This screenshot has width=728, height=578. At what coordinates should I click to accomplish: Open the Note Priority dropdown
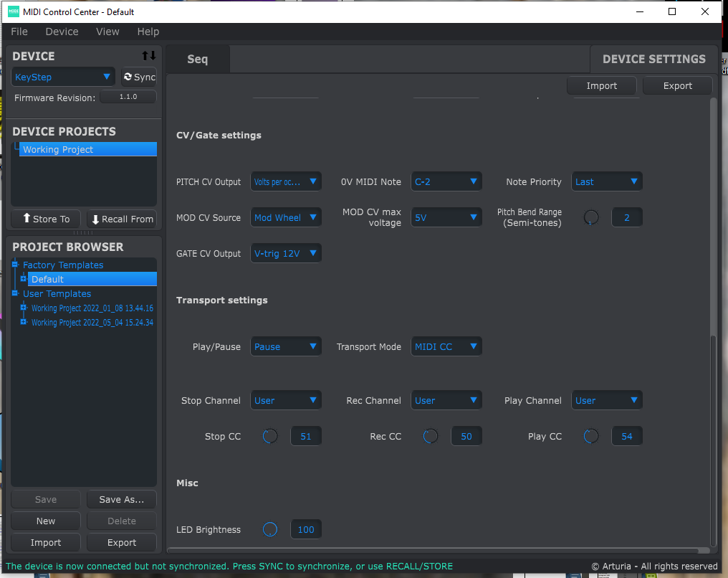tap(606, 181)
